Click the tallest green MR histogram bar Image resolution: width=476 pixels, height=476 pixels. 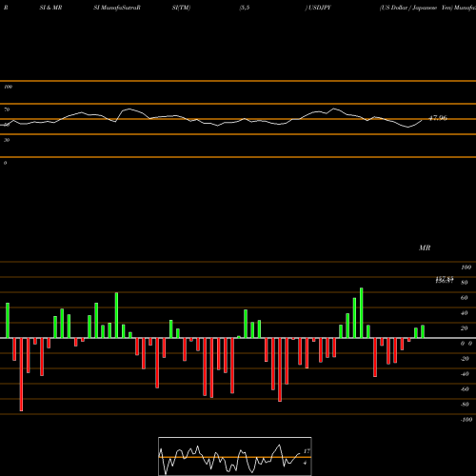[362, 313]
